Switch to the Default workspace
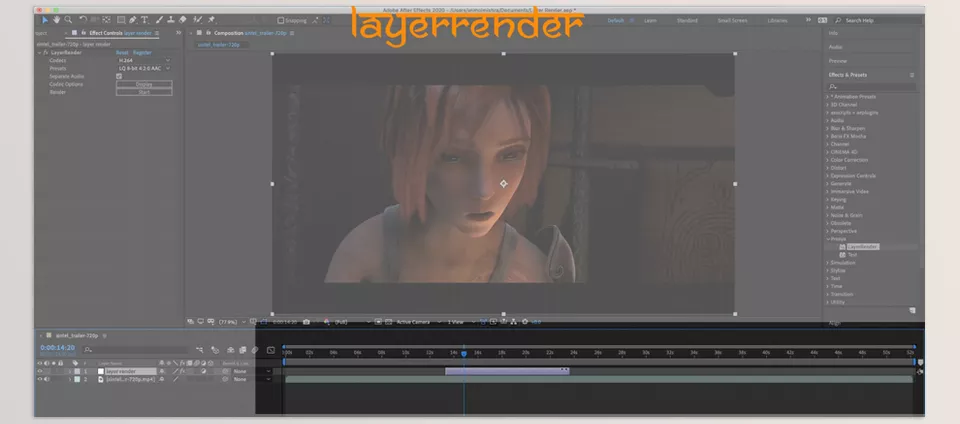This screenshot has width=960, height=424. coord(615,21)
